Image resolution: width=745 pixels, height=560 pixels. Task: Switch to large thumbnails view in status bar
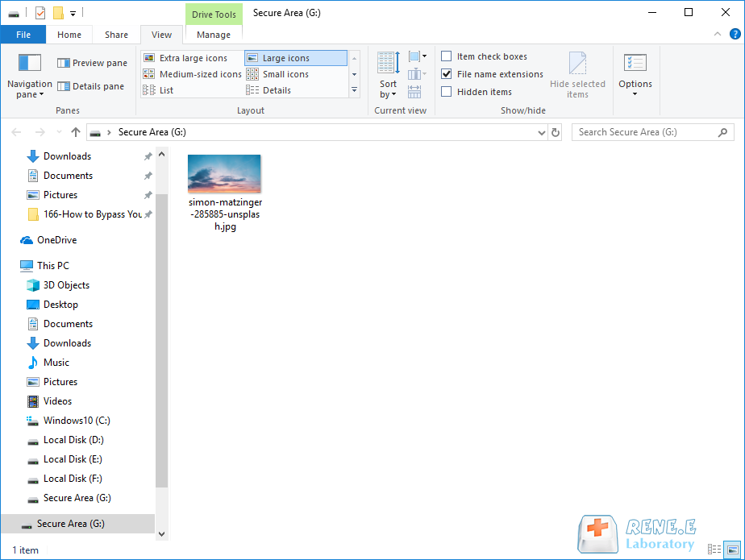tap(732, 550)
